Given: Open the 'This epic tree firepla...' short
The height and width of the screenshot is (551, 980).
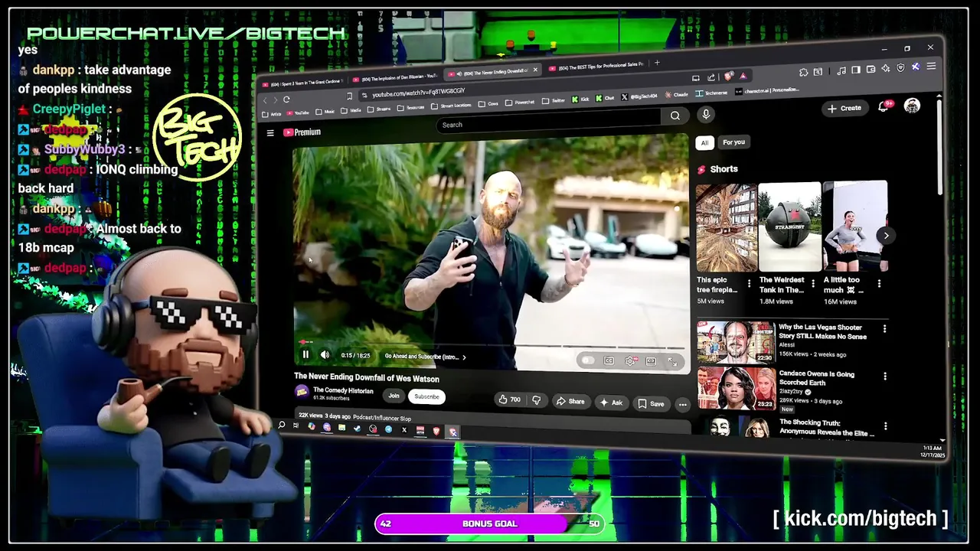Looking at the screenshot, I should [x=726, y=227].
